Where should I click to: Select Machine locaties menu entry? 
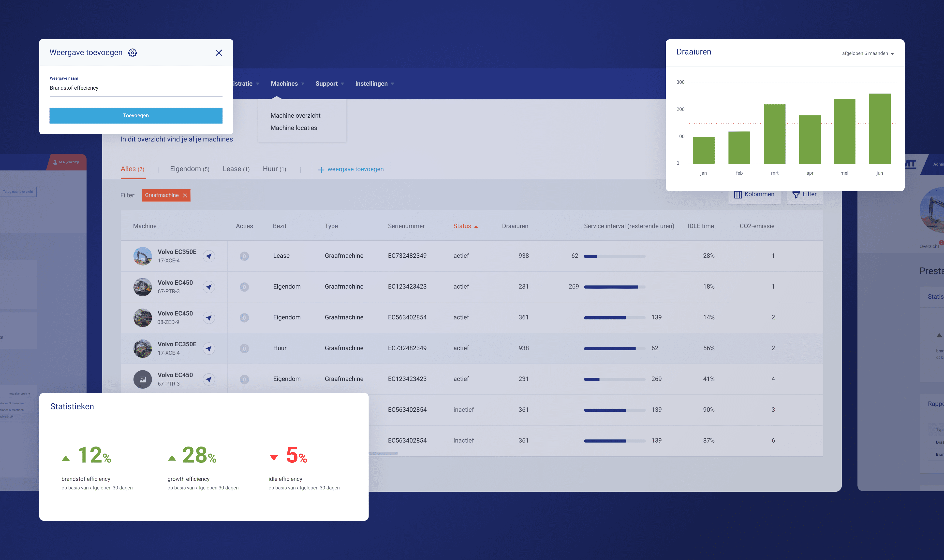[x=293, y=128]
